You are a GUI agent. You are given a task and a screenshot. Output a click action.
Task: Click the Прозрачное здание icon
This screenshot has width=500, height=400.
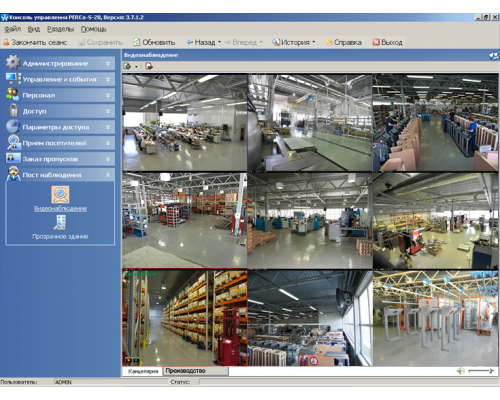click(60, 223)
